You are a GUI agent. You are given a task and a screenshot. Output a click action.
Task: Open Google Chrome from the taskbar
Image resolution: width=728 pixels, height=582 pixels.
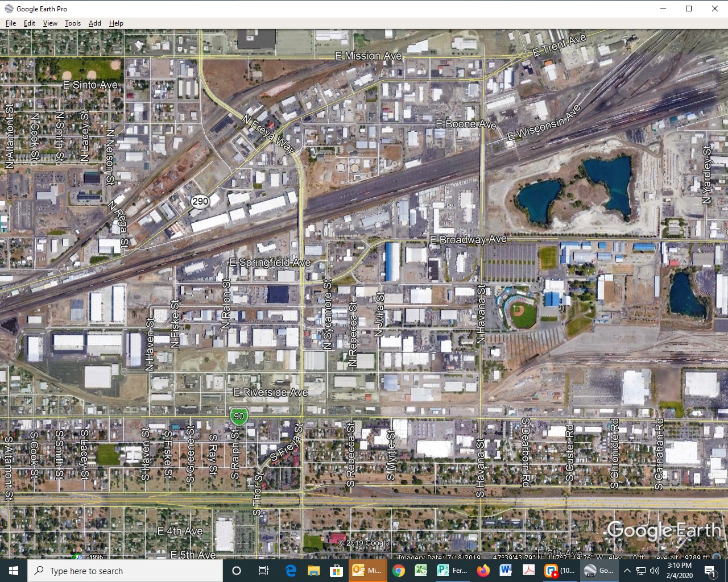pos(399,571)
